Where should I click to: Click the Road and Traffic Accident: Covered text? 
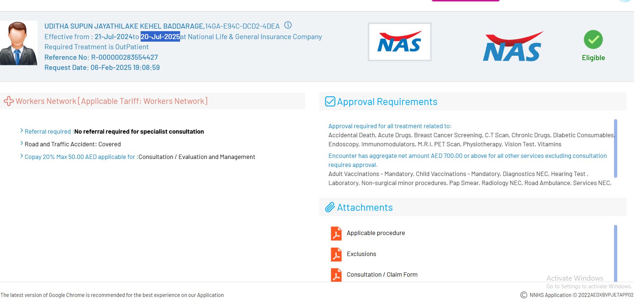tap(73, 144)
